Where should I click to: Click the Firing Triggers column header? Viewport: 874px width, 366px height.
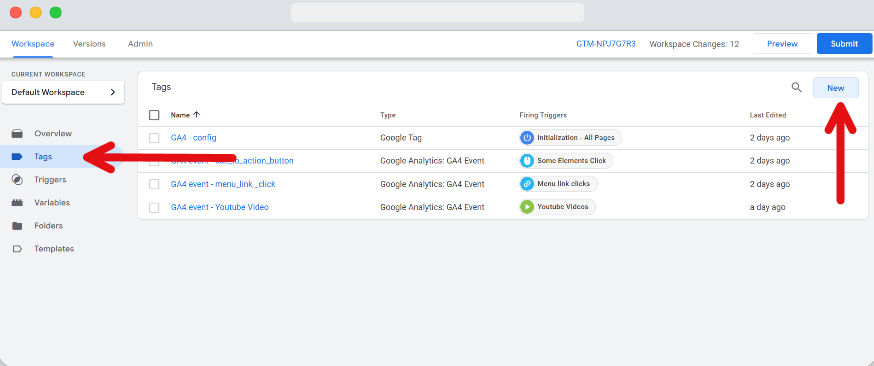pyautogui.click(x=543, y=115)
